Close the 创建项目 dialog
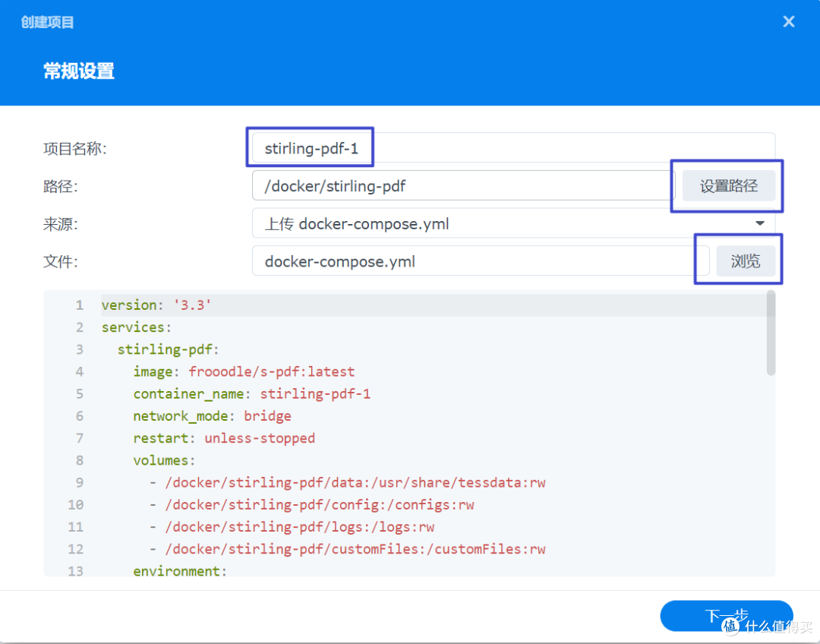The width and height of the screenshot is (820, 644). (788, 21)
